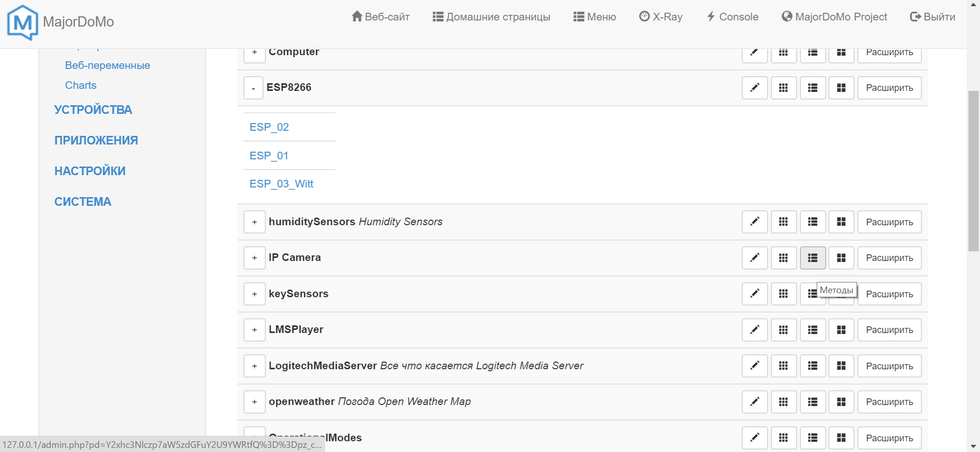The width and height of the screenshot is (980, 452).
Task: Open properties grid icon for humiditySensors
Action: point(783,222)
